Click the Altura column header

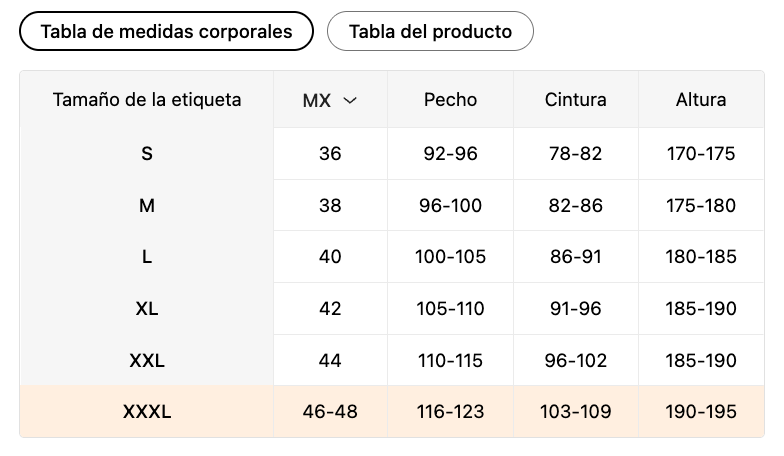700,100
